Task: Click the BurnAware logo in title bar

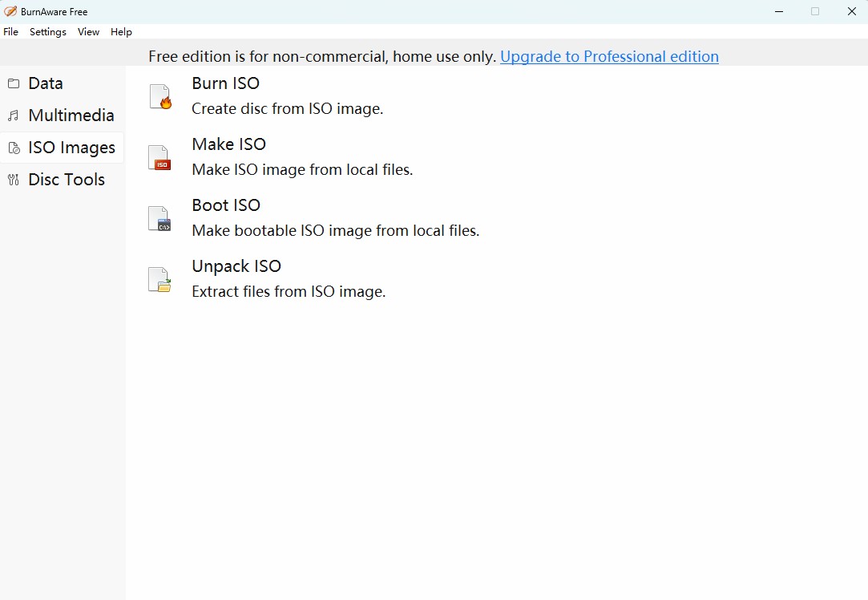Action: click(10, 11)
